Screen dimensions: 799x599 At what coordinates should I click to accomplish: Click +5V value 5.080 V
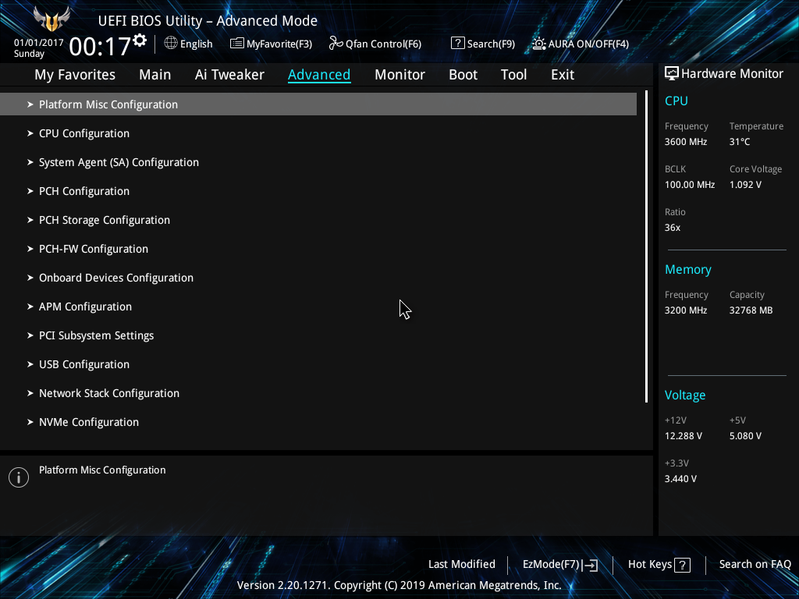745,436
